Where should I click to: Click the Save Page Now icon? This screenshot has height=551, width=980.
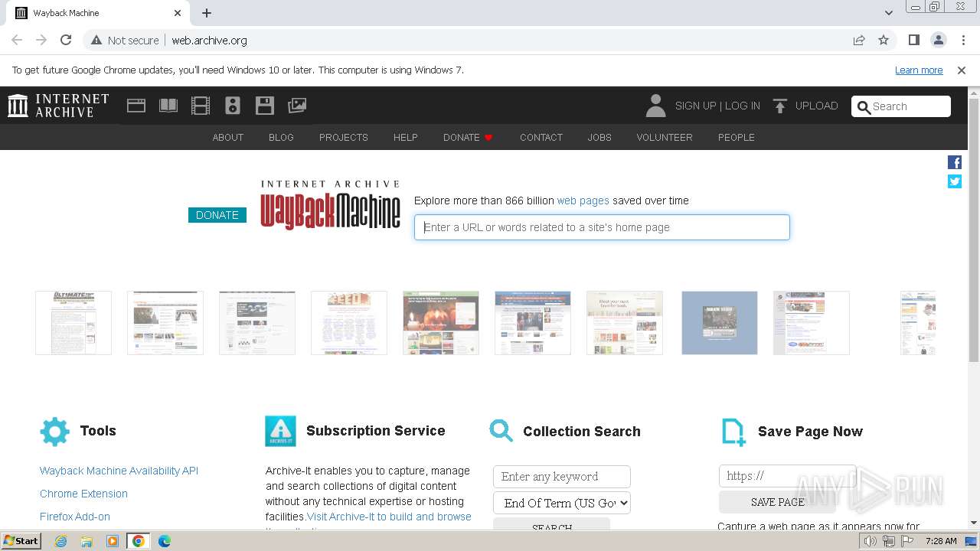(733, 432)
